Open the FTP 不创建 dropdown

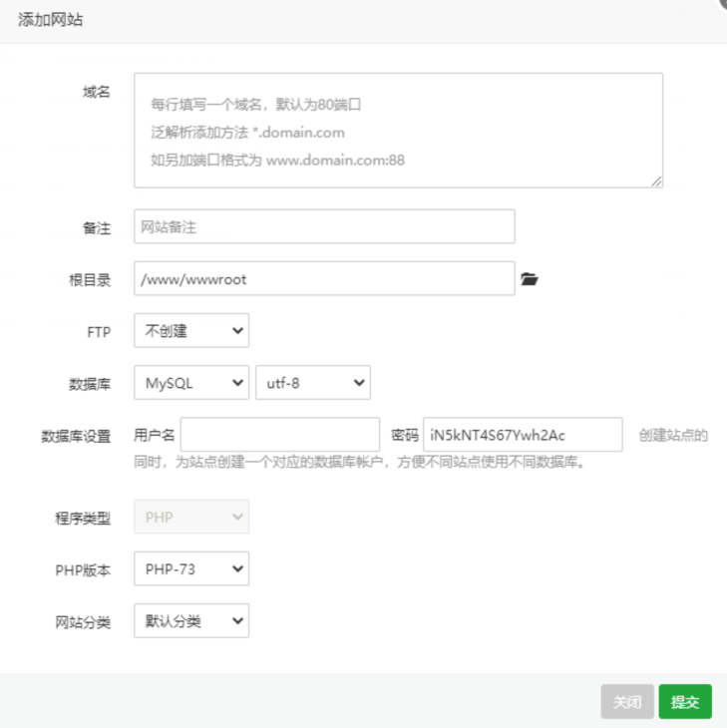pyautogui.click(x=191, y=330)
